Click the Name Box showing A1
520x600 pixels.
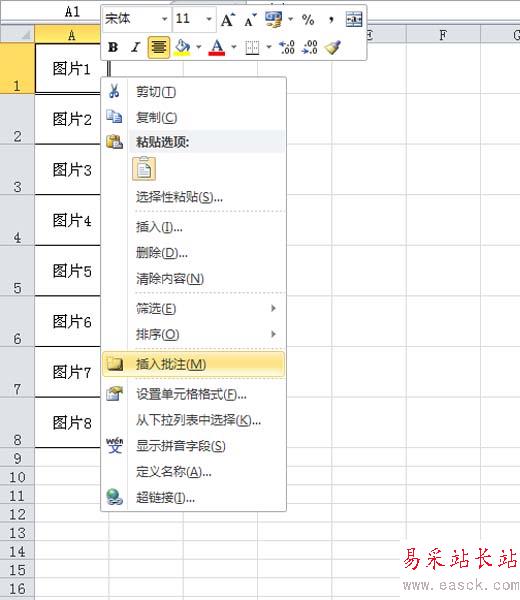pyautogui.click(x=51, y=12)
